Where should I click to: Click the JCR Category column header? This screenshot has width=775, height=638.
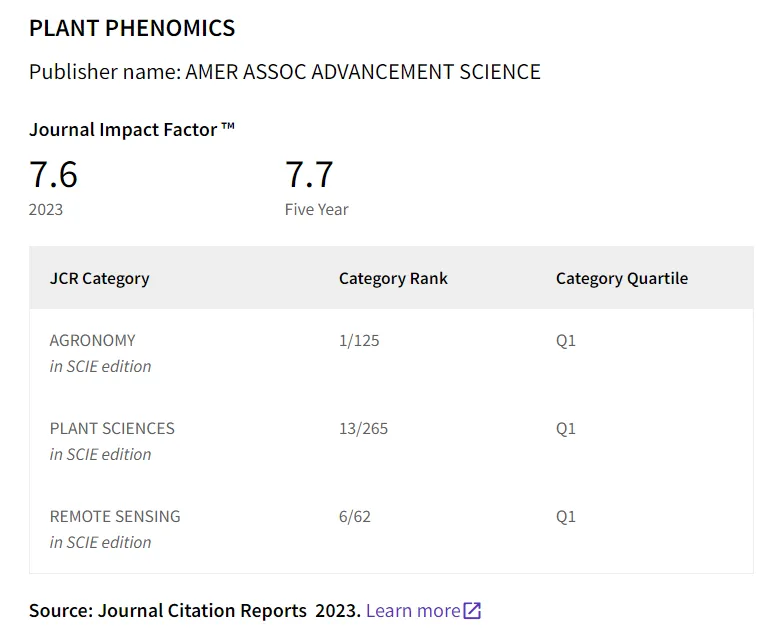pyautogui.click(x=99, y=278)
